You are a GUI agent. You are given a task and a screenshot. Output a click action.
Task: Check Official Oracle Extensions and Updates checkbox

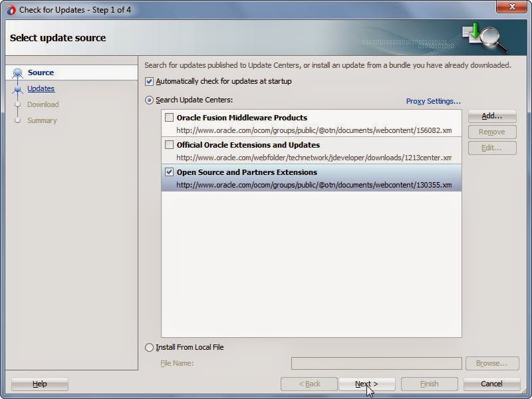tap(169, 145)
